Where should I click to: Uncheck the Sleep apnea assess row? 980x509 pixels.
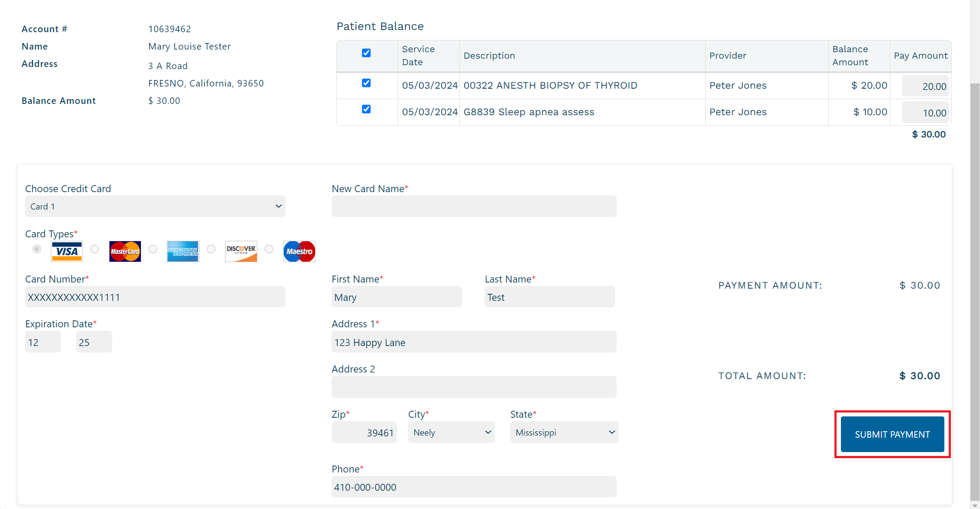tap(366, 109)
